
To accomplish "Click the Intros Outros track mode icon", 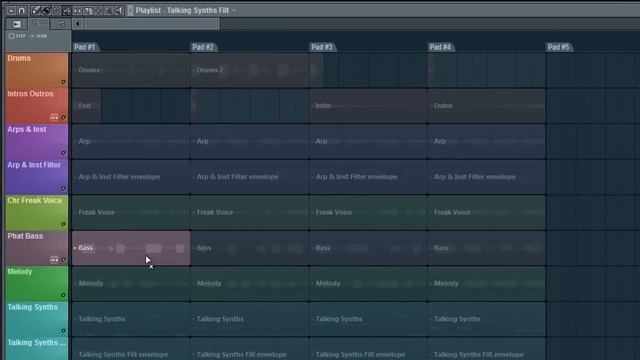I will tap(54, 118).
